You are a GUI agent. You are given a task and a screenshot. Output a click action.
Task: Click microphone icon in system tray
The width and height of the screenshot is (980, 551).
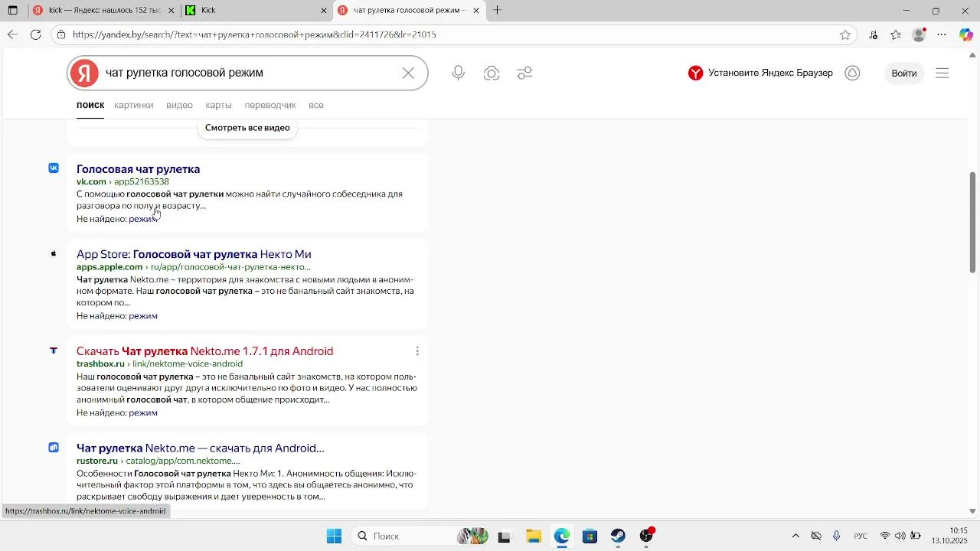point(837,536)
